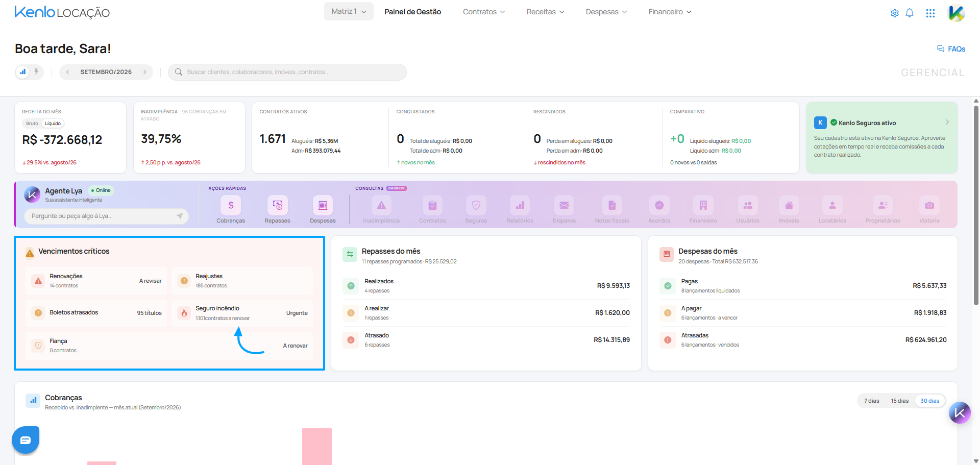Open the Seguro incêndio Urgente item
Viewport: 980px width, 465px height.
pos(242,313)
